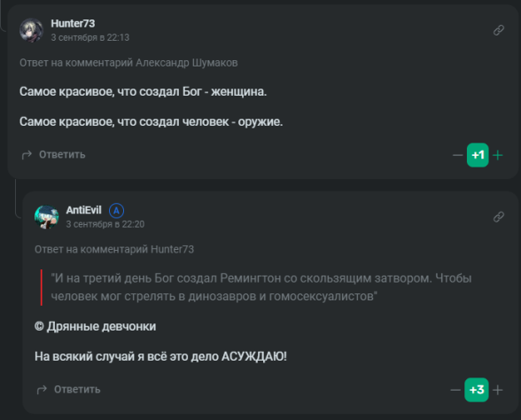Viewport: 521px width, 420px height.
Task: Open Hunter73 profile via username
Action: click(x=73, y=24)
